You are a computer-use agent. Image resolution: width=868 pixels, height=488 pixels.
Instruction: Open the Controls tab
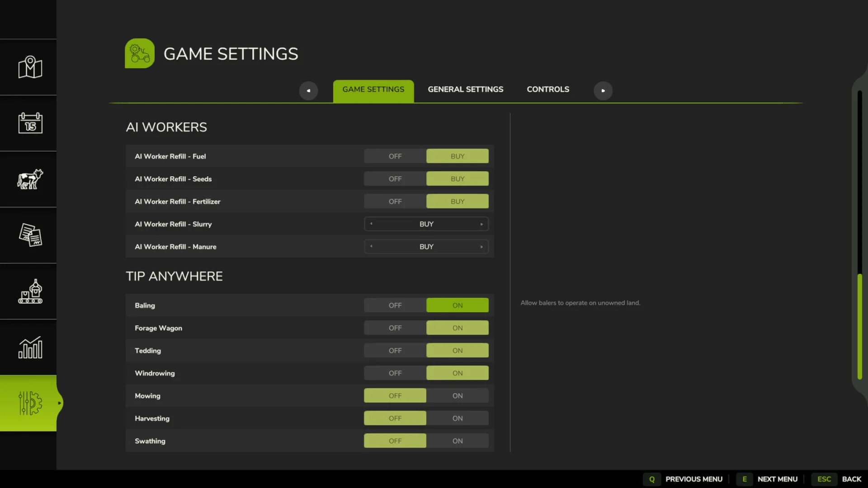[547, 89]
